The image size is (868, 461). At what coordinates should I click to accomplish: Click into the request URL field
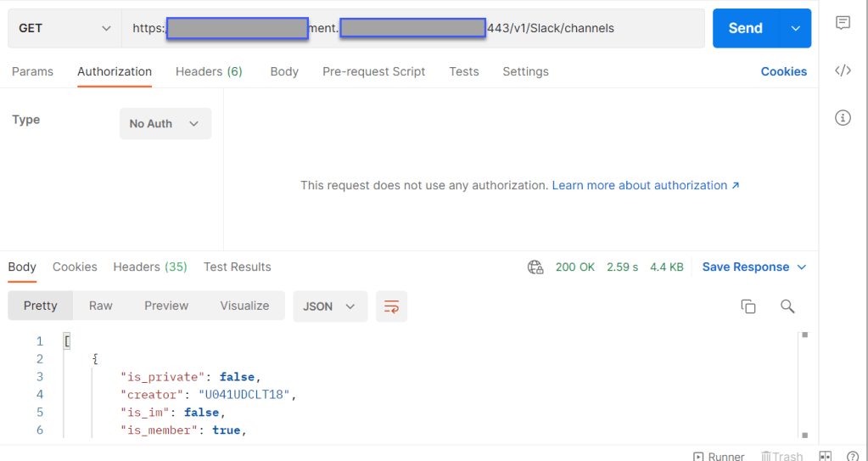click(594, 28)
